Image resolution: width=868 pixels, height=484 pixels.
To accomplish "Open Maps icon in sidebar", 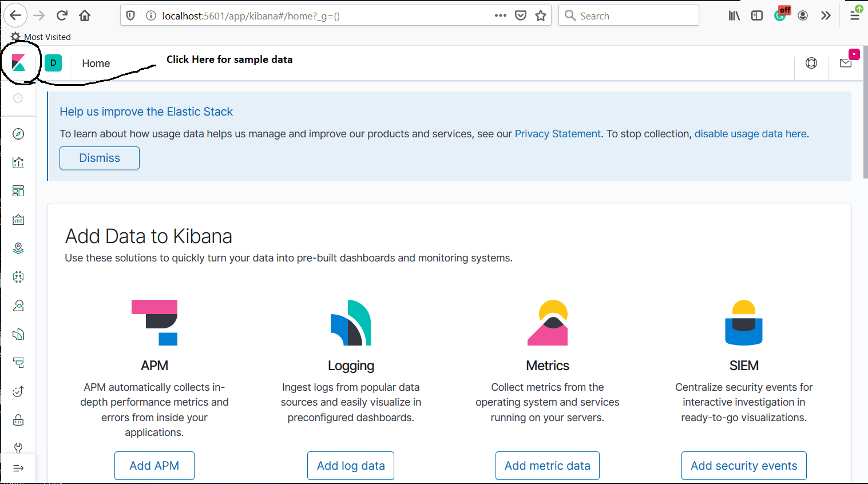I will click(18, 248).
